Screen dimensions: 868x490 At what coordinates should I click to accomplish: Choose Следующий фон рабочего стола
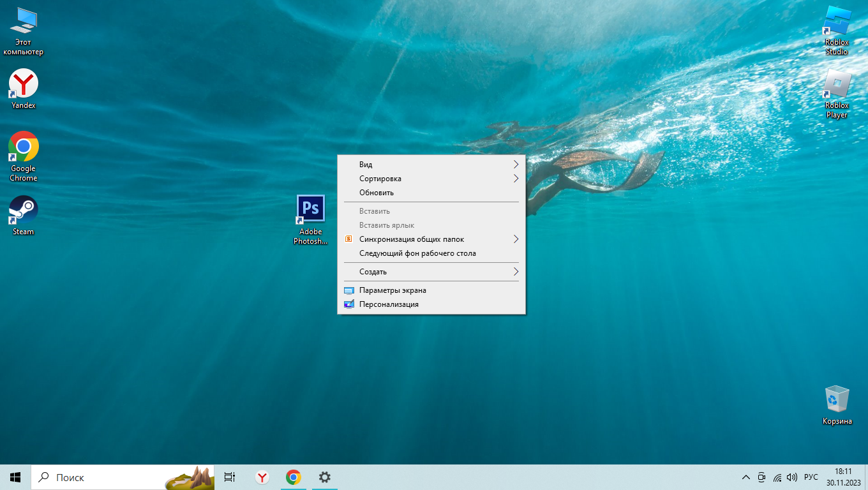click(417, 253)
